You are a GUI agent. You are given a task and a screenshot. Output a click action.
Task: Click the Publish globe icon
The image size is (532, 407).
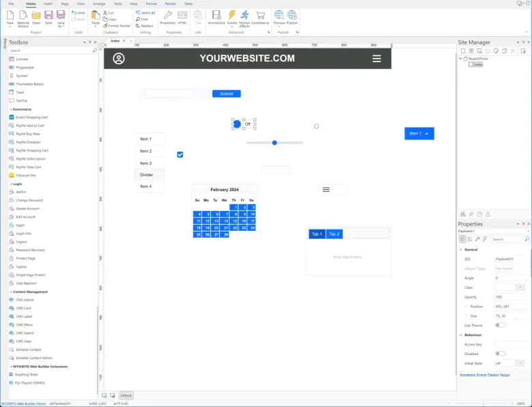(x=292, y=17)
